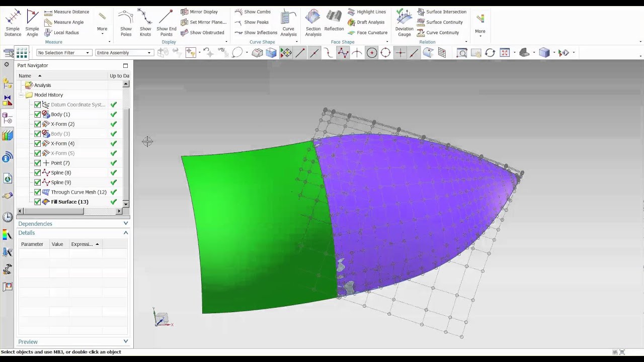Toggle the Show Obstructed option
This screenshot has width=644, height=362.
pyautogui.click(x=202, y=33)
